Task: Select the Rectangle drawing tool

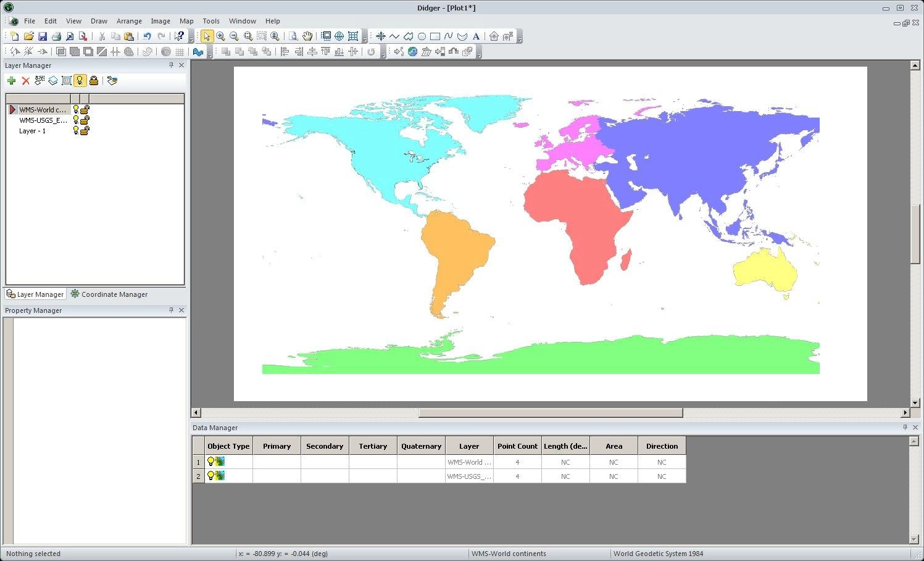Action: pyautogui.click(x=435, y=36)
